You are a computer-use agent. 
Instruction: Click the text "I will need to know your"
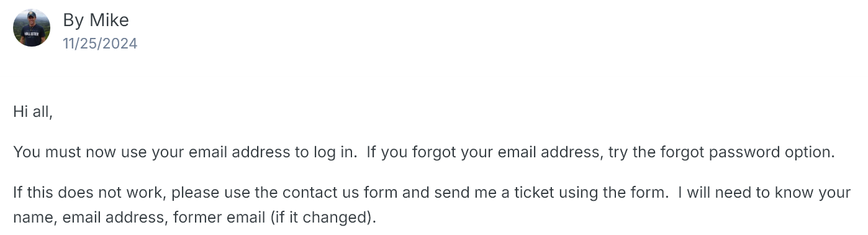(764, 192)
